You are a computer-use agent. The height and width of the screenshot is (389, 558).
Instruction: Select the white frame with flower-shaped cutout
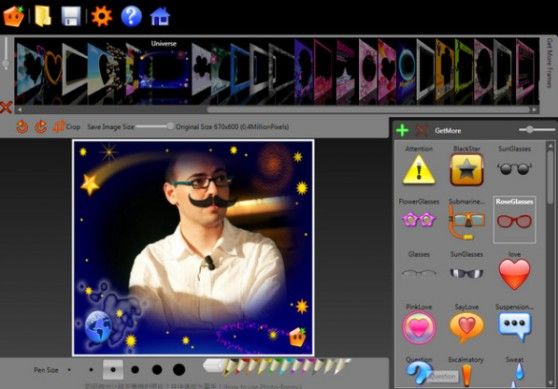coord(201,70)
